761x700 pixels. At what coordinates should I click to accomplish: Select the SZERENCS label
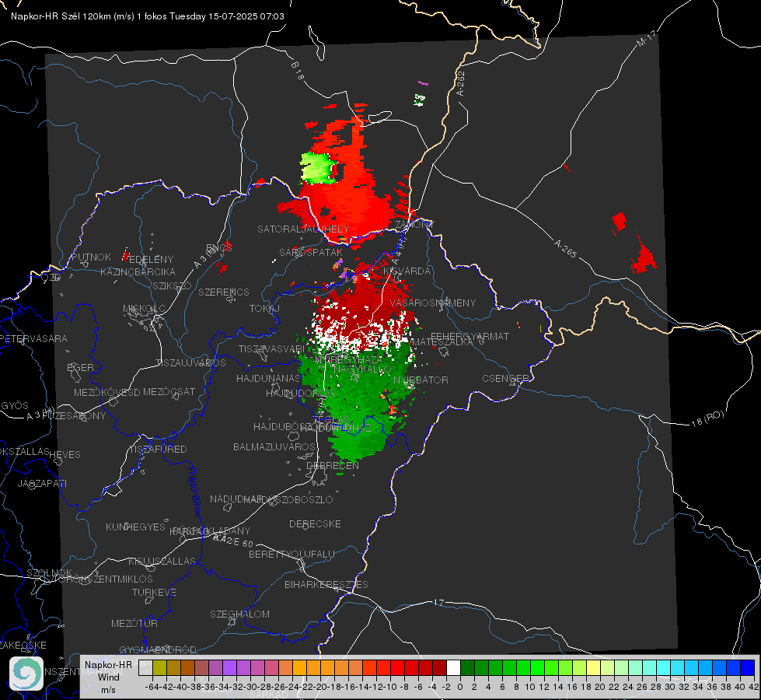(x=224, y=292)
